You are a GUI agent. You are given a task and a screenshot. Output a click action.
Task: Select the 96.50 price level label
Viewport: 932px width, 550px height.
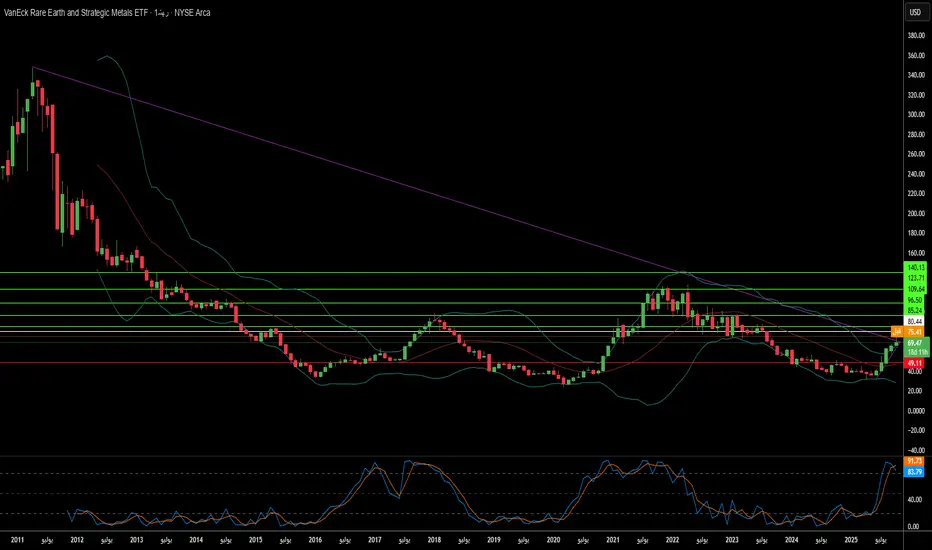(913, 299)
